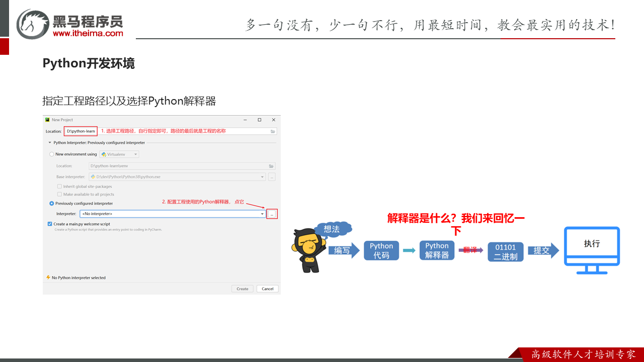This screenshot has height=362, width=644.
Task: Select the 'New environment using' radio button
Action: (x=52, y=154)
